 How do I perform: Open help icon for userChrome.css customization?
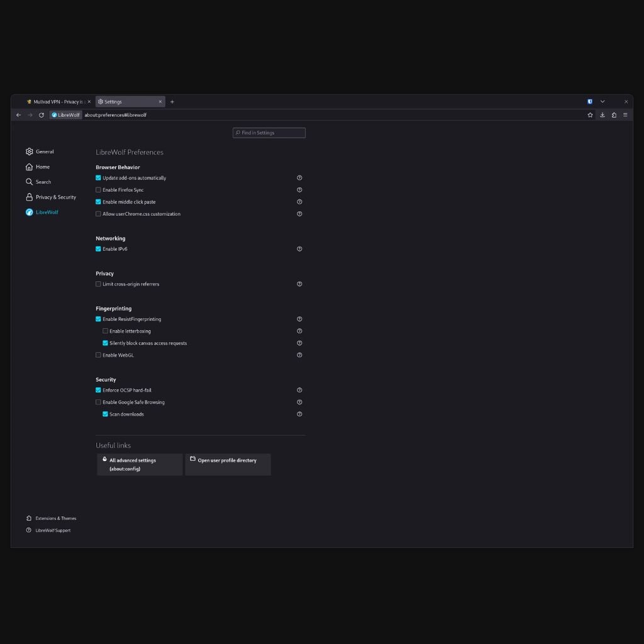[x=299, y=214]
